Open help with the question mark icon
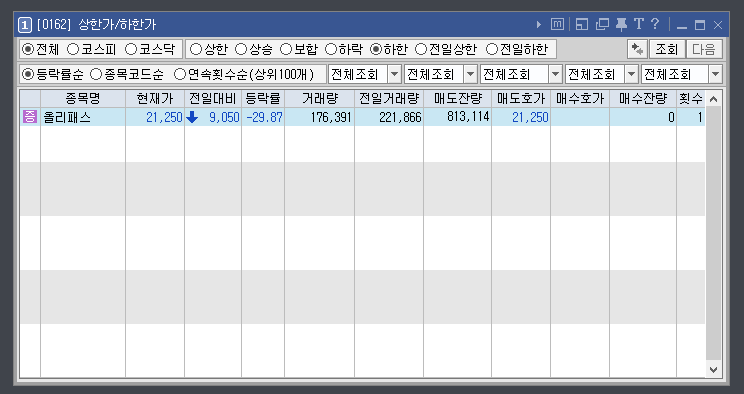744x394 pixels. point(655,24)
